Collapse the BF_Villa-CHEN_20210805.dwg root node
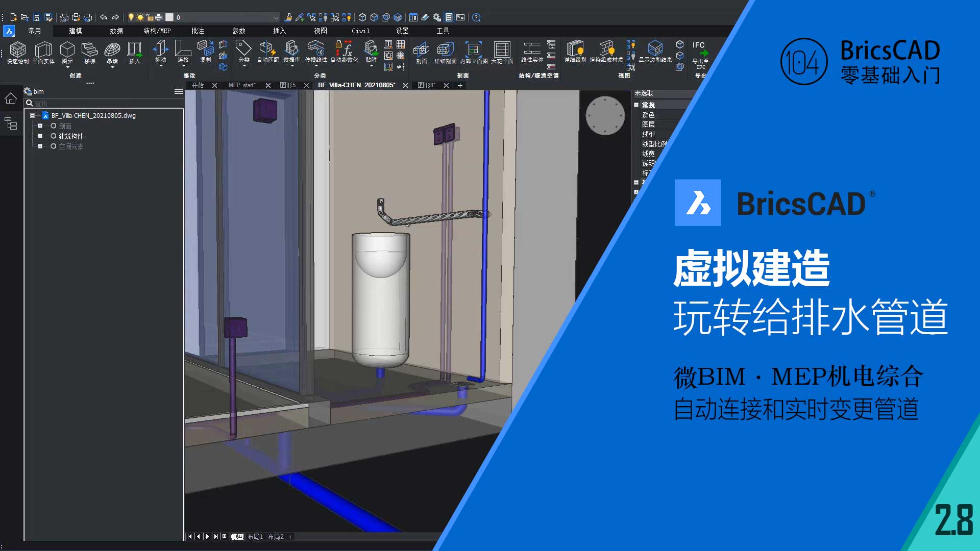This screenshot has width=980, height=551. (32, 116)
